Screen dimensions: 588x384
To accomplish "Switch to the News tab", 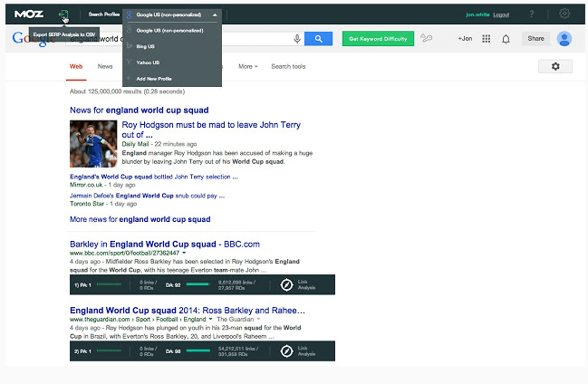I will pyautogui.click(x=105, y=66).
